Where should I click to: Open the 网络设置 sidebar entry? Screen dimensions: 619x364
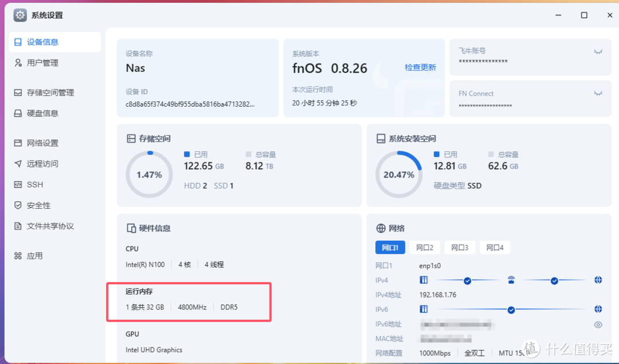pyautogui.click(x=41, y=143)
